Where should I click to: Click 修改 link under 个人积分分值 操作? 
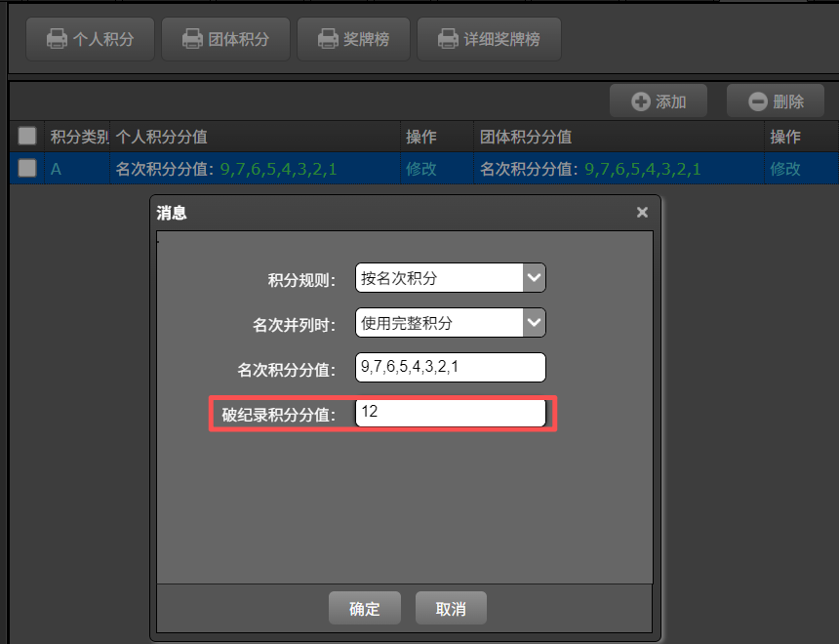point(421,169)
